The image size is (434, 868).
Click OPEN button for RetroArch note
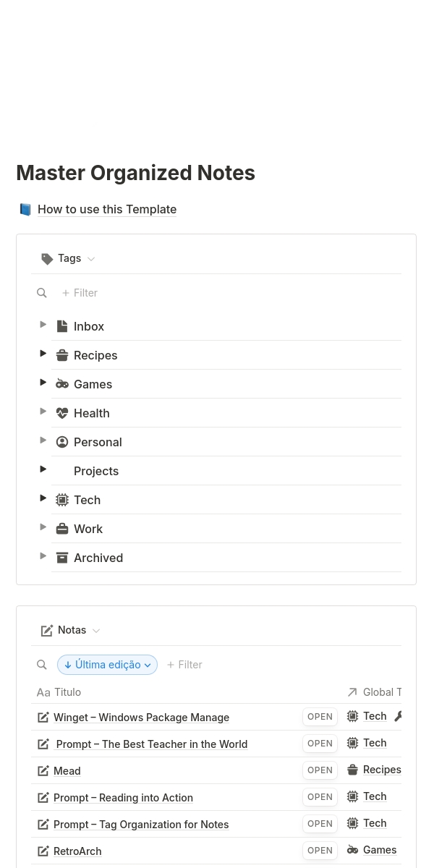click(x=320, y=851)
